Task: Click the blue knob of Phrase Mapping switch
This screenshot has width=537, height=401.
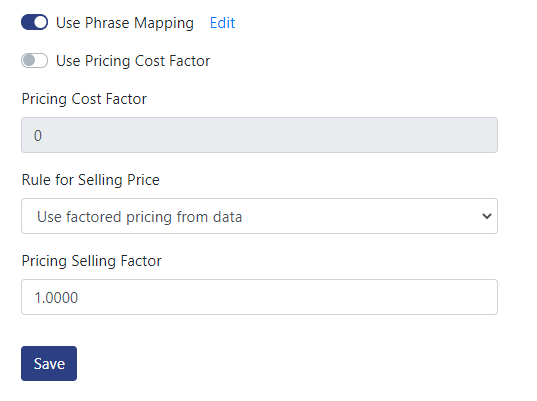Action: (41, 22)
